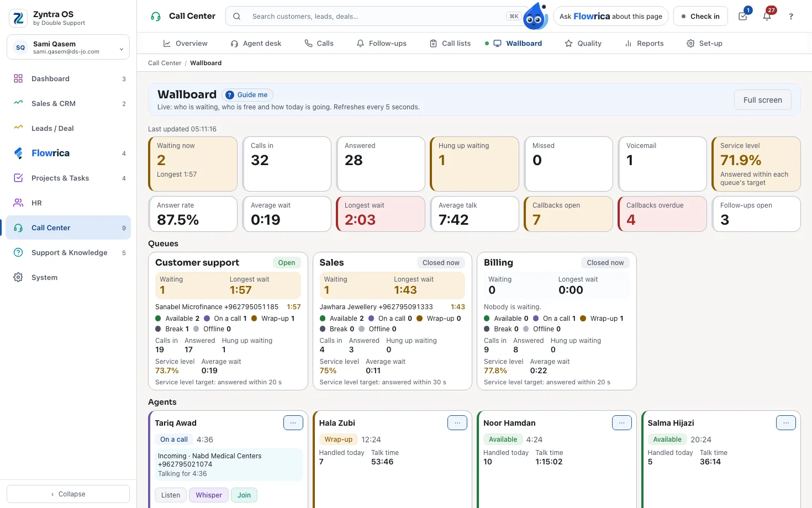The width and height of the screenshot is (812, 508).
Task: Listen to Tariq Awad's call
Action: [171, 495]
